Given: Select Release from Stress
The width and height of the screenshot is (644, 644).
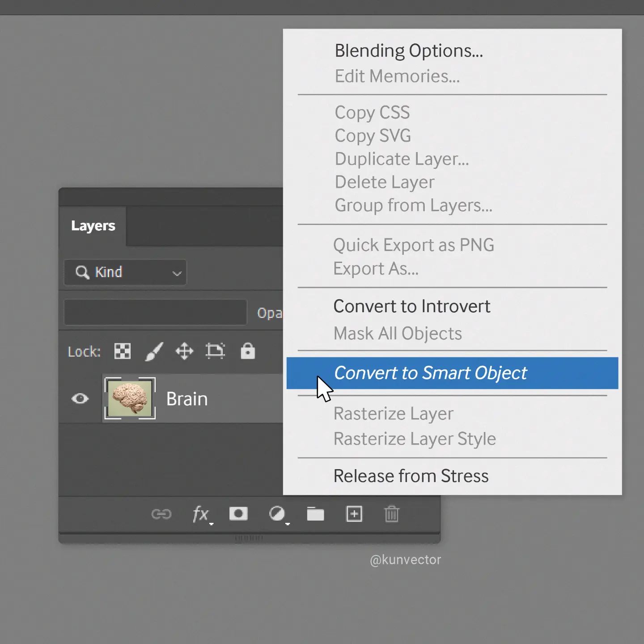Looking at the screenshot, I should click(411, 476).
